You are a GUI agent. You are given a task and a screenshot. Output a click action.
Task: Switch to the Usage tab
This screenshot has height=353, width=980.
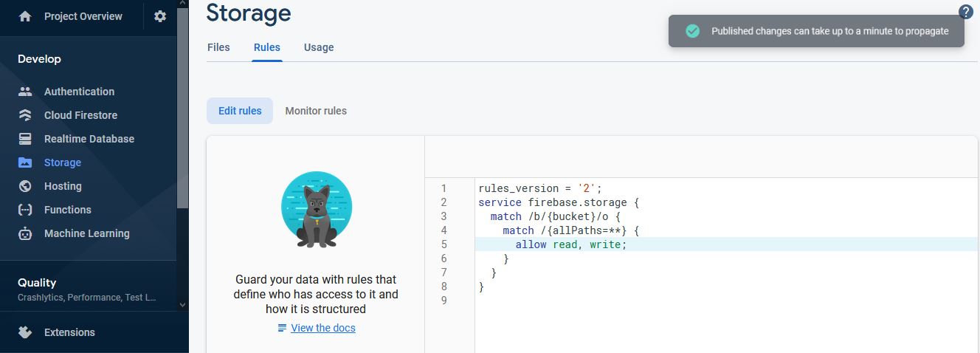coord(319,47)
